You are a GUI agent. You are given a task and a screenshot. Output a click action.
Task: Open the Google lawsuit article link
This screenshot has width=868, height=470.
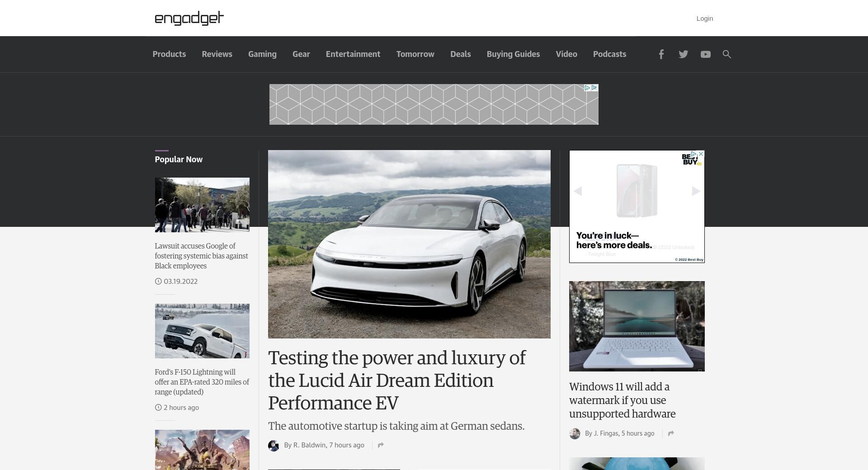[201, 256]
